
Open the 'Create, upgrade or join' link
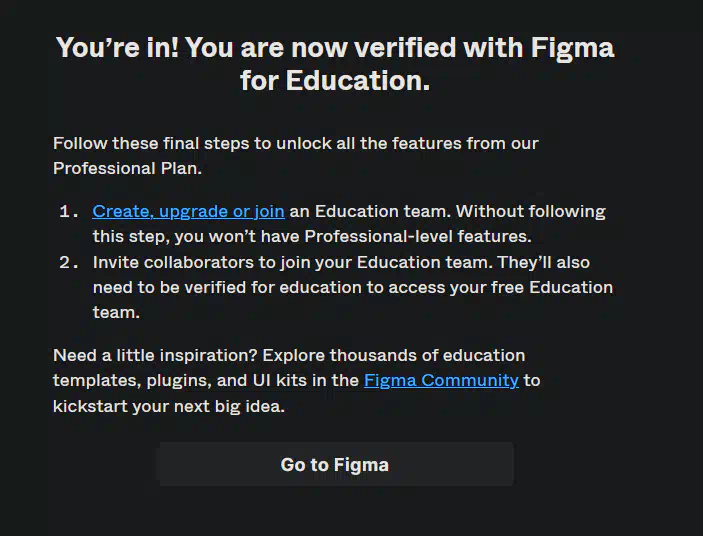tap(188, 212)
